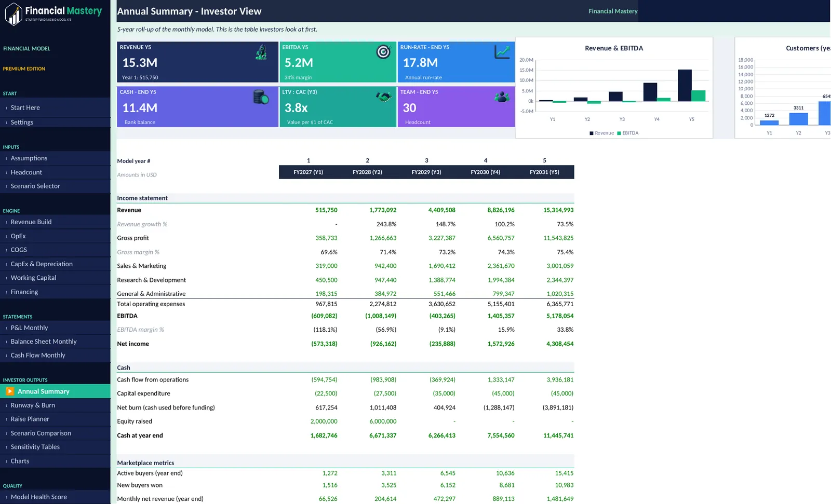Select the Y5 revenue value 15,314,993
Screen dimensions: 831x504
(558, 210)
